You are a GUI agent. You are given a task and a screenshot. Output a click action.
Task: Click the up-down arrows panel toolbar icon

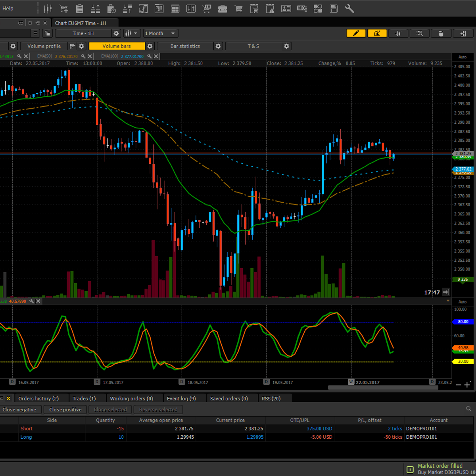click(191, 8)
